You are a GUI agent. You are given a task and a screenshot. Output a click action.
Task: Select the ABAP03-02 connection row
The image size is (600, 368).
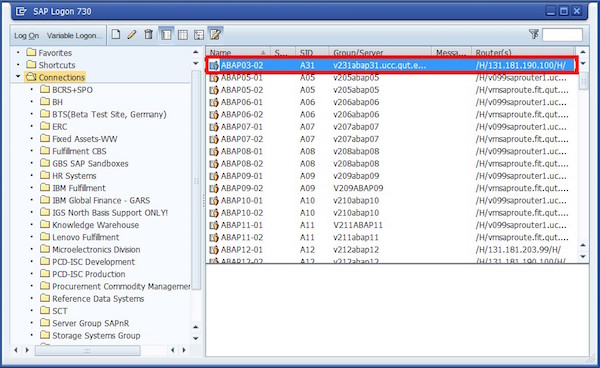point(392,65)
